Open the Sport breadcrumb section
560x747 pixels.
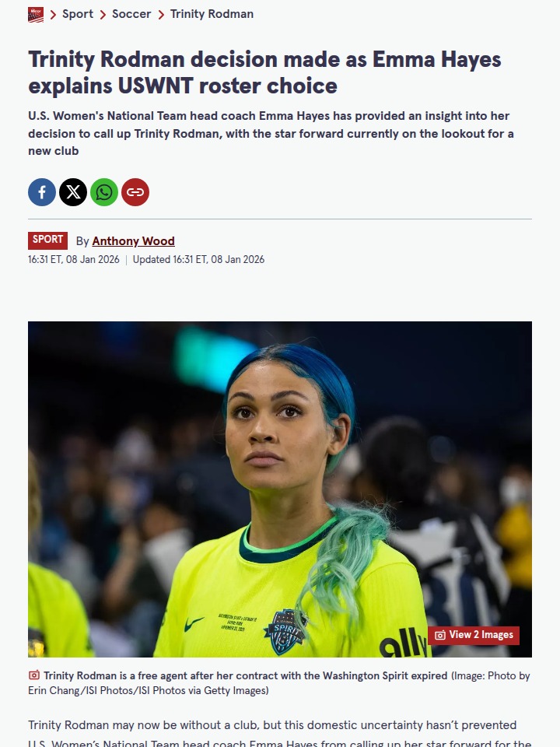click(x=78, y=14)
